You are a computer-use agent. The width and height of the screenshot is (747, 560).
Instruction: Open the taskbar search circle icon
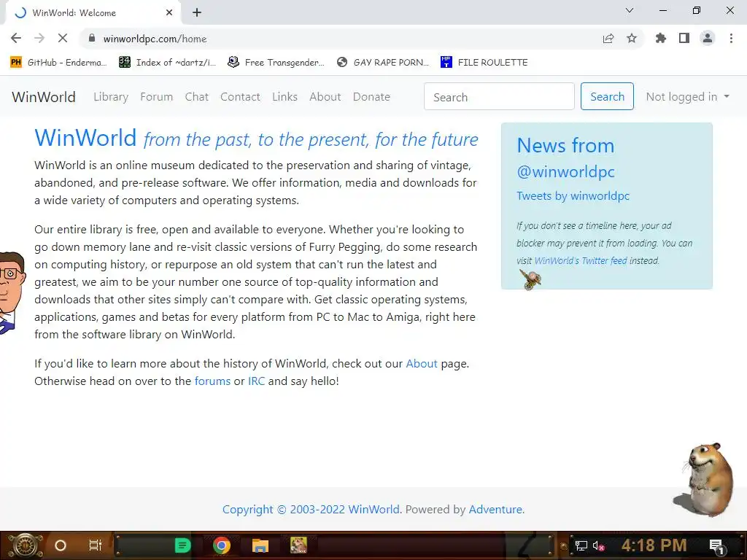tap(61, 545)
